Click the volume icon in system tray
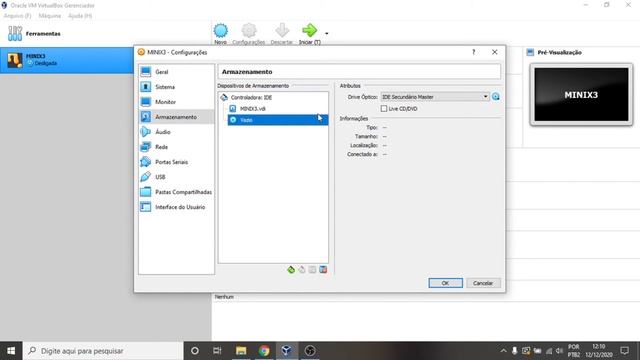Viewport: 640px width, 360px height. click(x=559, y=351)
